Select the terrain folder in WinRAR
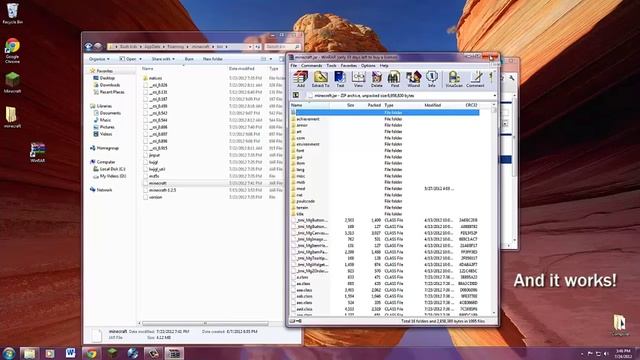640x360 pixels. (x=302, y=208)
